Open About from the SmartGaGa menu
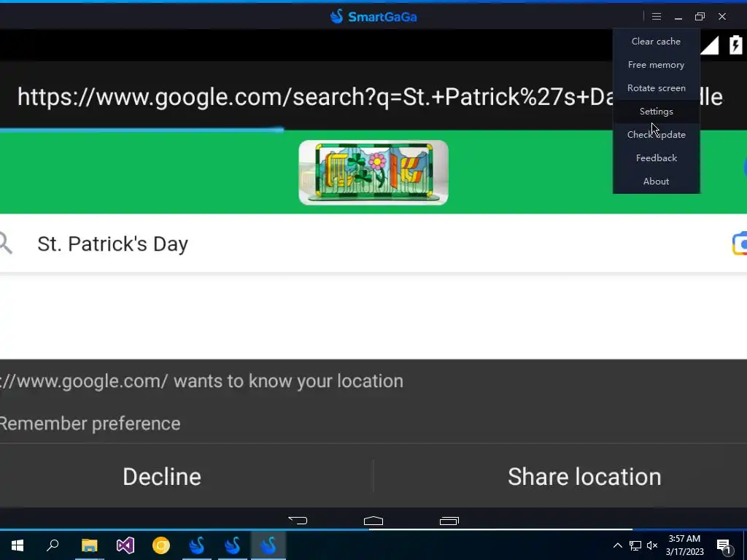 (656, 182)
